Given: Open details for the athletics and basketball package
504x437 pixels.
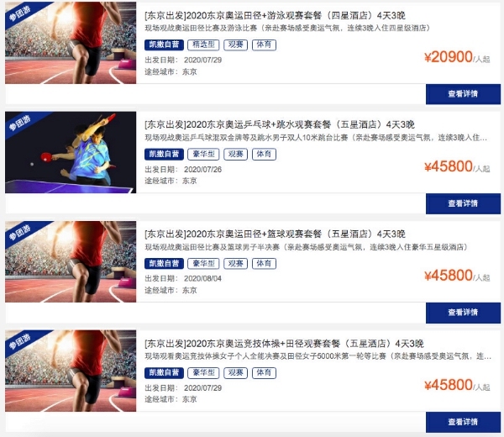Looking at the screenshot, I should tap(463, 313).
